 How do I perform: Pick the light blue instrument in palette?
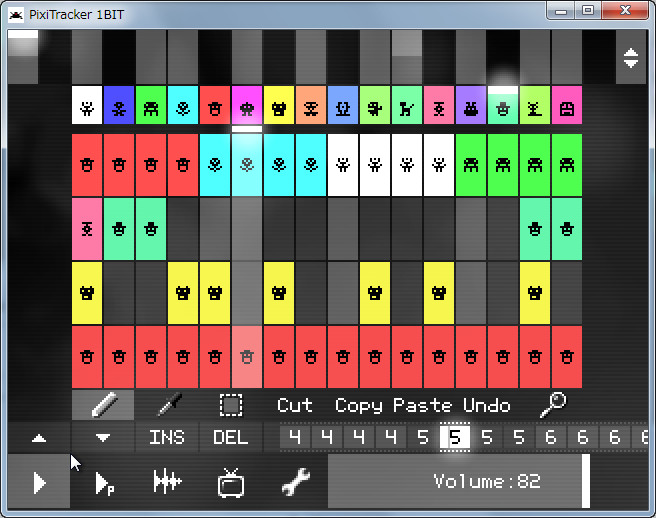coord(343,105)
